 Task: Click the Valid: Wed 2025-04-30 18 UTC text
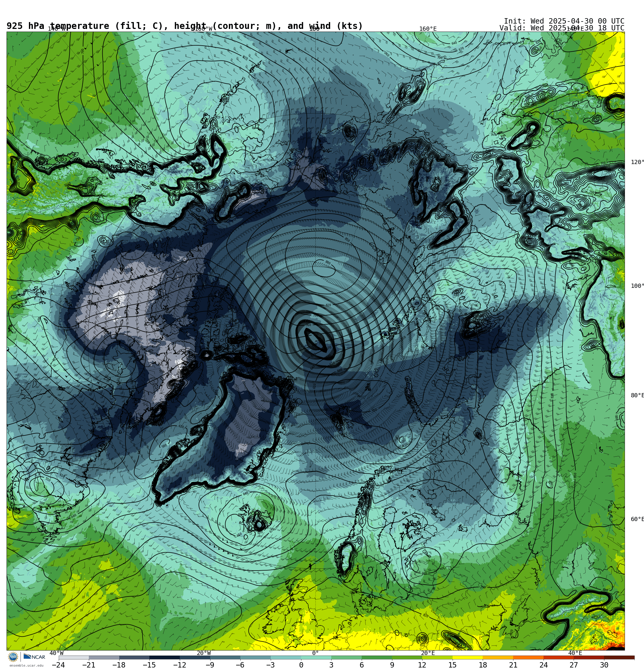[x=562, y=28]
